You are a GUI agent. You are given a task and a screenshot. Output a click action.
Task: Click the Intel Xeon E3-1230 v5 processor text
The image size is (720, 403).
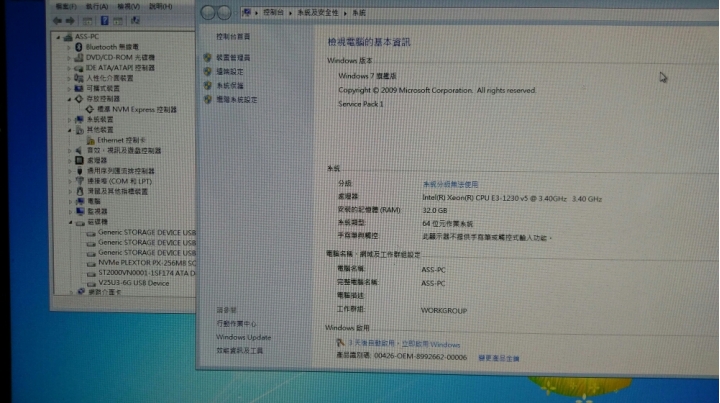point(512,198)
